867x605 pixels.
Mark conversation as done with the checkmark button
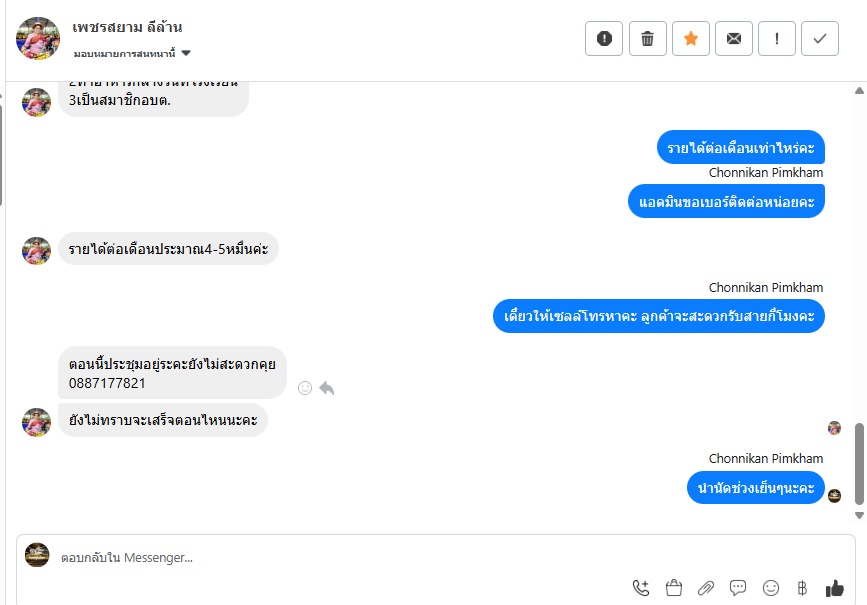[x=820, y=39]
